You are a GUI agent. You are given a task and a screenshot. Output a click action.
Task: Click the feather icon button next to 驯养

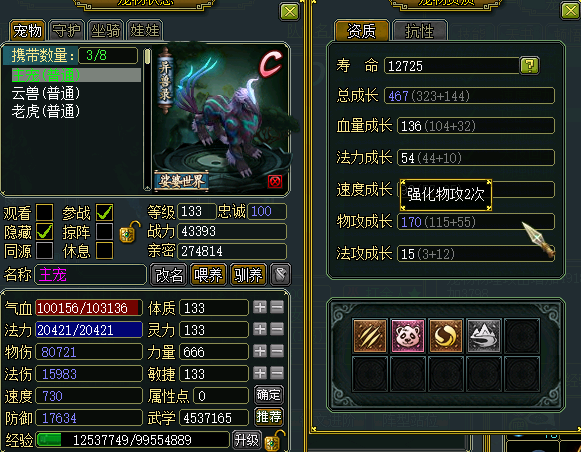280,275
